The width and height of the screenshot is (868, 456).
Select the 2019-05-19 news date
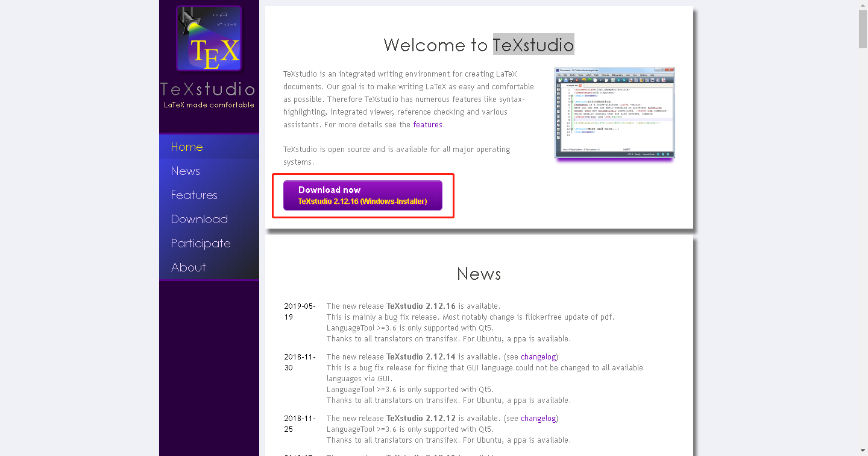(x=300, y=311)
